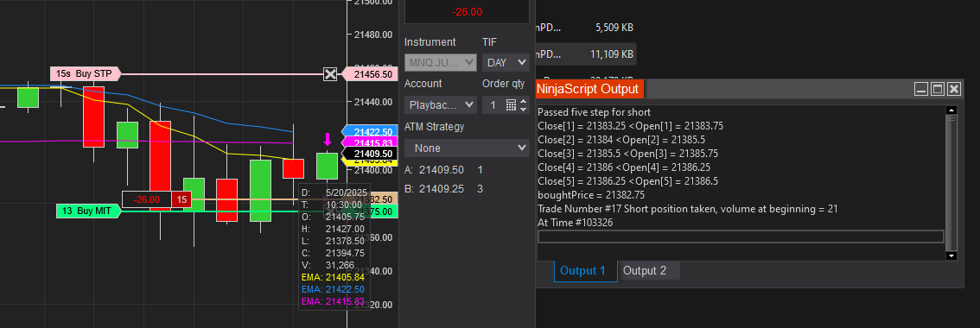980x328 pixels.
Task: Open the Account Playback dropdown
Action: pyautogui.click(x=441, y=104)
